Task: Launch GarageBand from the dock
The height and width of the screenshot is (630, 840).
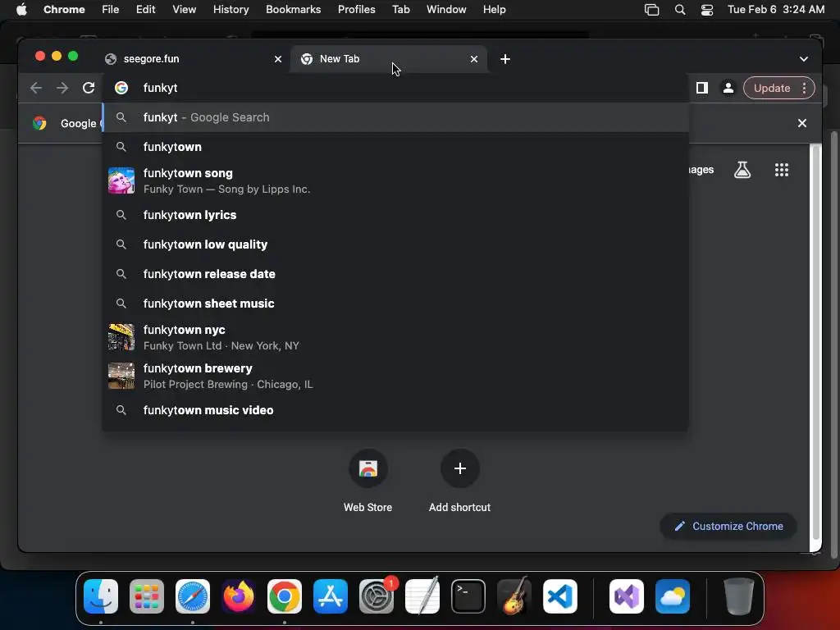Action: [514, 596]
